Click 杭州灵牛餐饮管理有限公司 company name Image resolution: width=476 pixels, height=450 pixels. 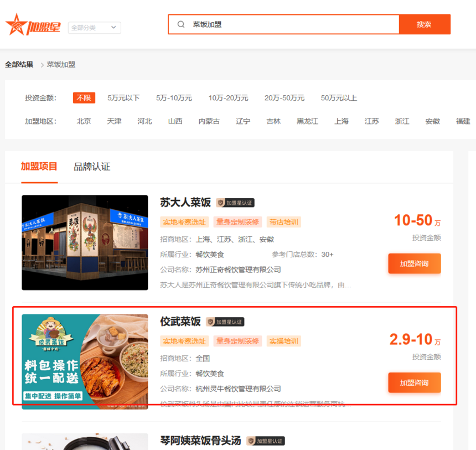(x=239, y=389)
